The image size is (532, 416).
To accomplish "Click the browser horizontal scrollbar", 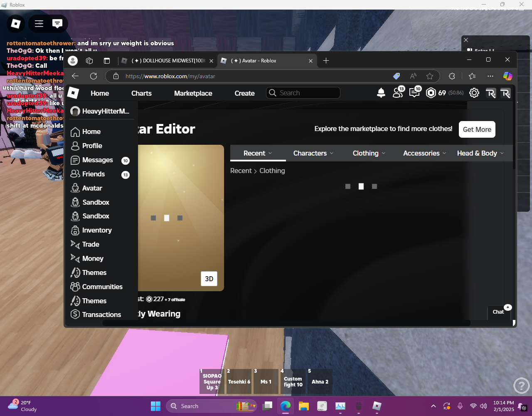I will pos(286,323).
